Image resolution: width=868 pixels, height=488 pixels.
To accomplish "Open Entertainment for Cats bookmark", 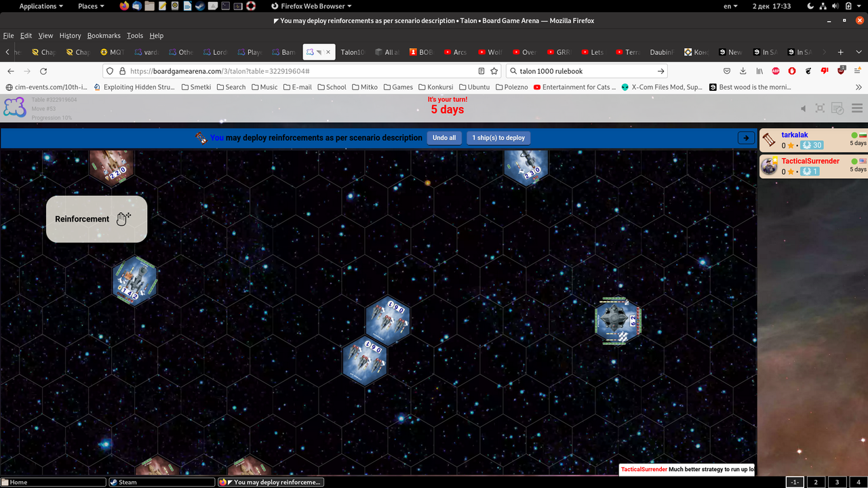I will click(x=574, y=87).
